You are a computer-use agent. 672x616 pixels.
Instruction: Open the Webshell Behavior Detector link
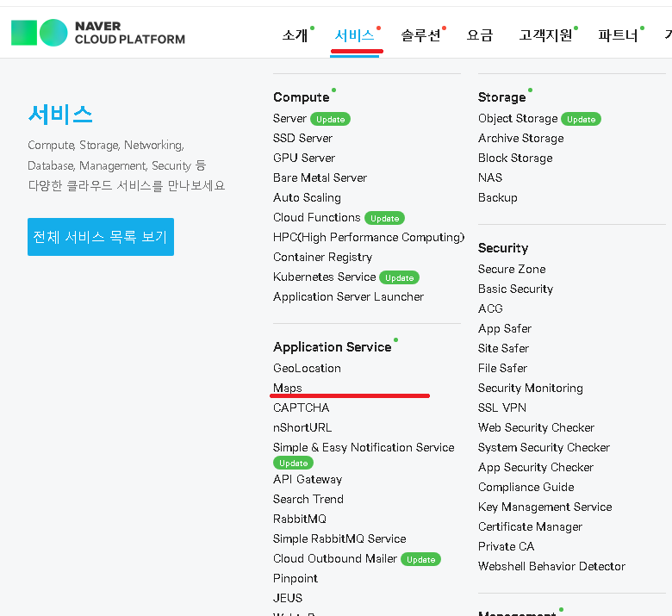coord(551,566)
